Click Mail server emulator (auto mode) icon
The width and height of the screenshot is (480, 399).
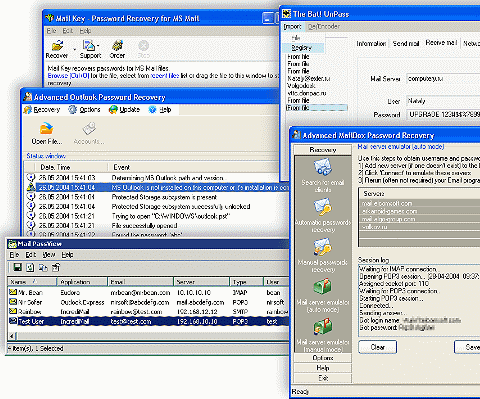tap(322, 287)
